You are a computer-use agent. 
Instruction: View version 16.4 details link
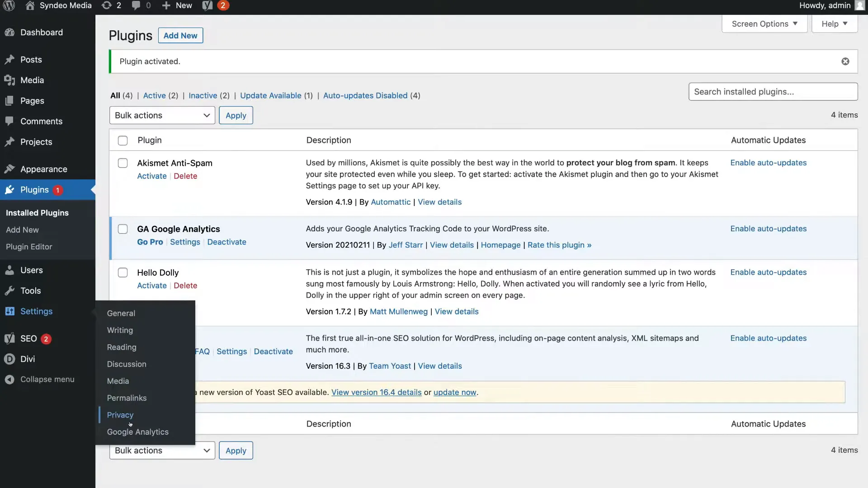377,392
